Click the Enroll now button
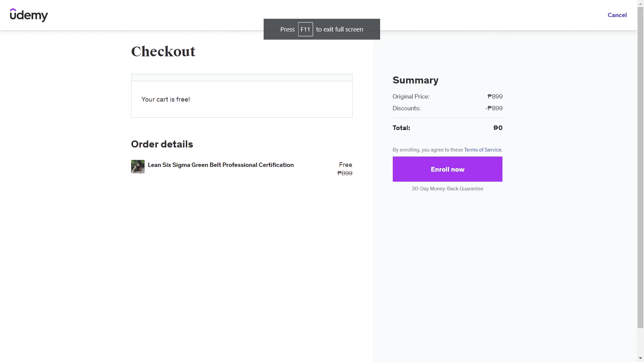This screenshot has height=362, width=644. click(x=447, y=169)
